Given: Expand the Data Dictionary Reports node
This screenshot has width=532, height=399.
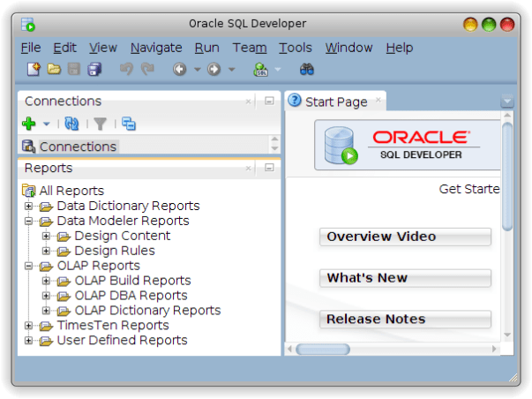Looking at the screenshot, I should click(x=29, y=207).
